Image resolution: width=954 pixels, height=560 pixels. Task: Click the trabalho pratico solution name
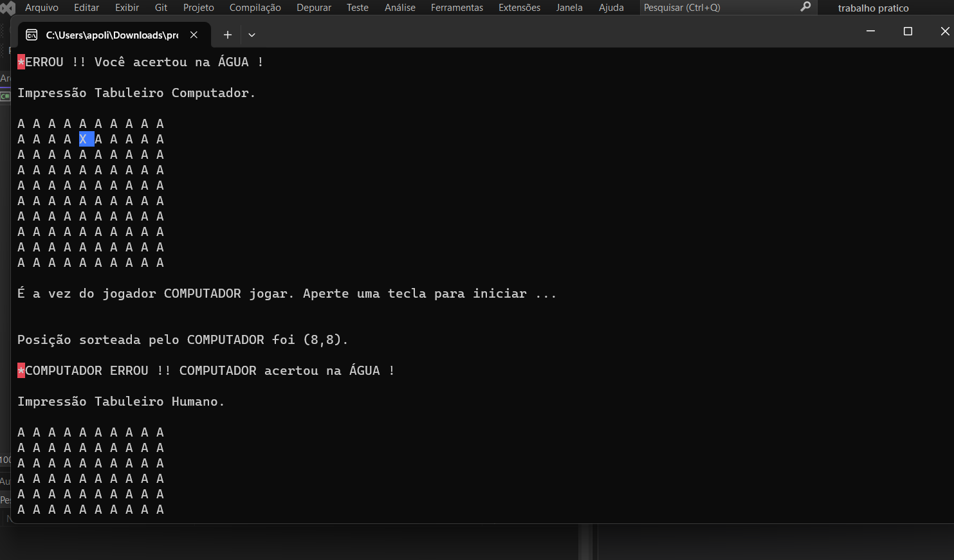873,8
